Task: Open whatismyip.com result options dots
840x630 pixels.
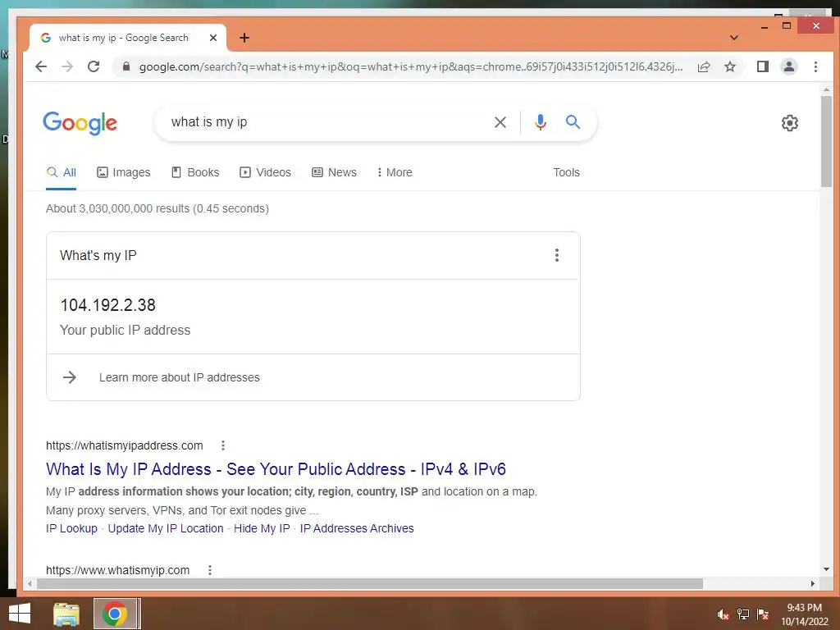Action: (x=210, y=570)
